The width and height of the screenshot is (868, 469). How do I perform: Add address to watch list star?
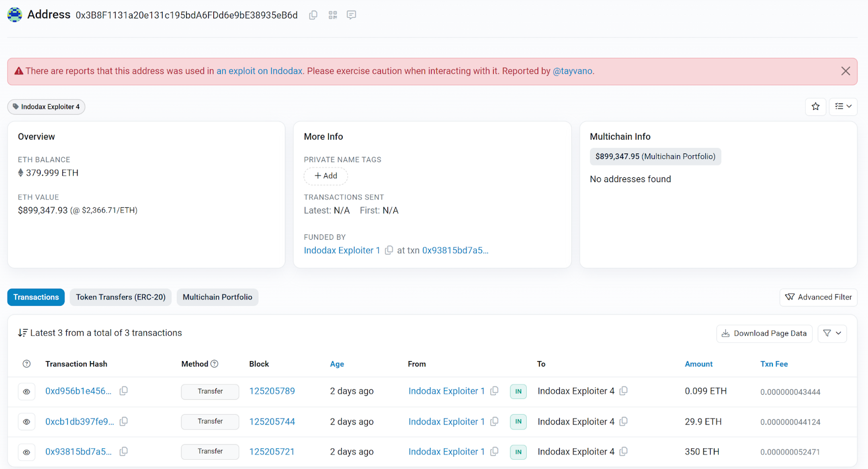(x=815, y=106)
